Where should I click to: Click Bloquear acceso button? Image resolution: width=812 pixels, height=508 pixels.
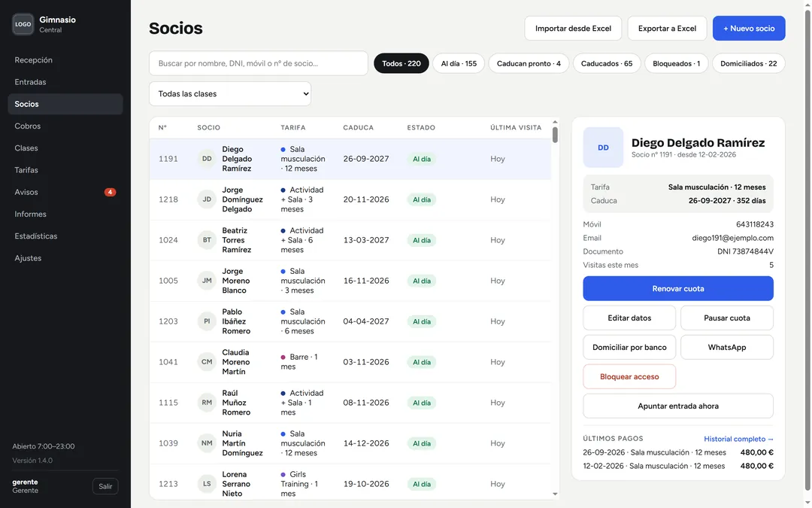pyautogui.click(x=629, y=376)
